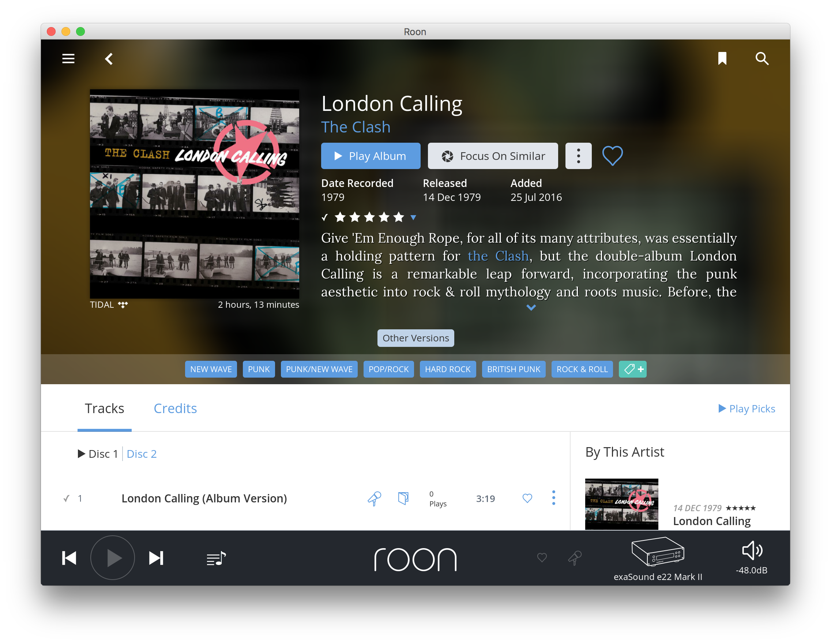Favorite track 1 with heart icon

[527, 498]
